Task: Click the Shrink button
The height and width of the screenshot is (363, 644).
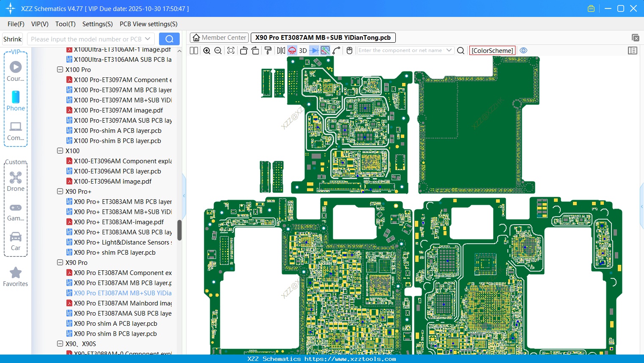Action: tap(12, 39)
